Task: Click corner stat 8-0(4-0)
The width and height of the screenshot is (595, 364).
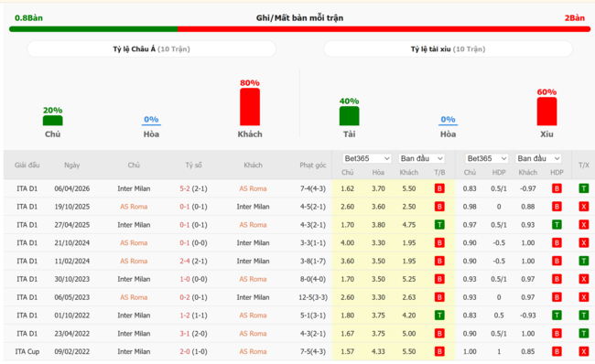Action: click(313, 279)
